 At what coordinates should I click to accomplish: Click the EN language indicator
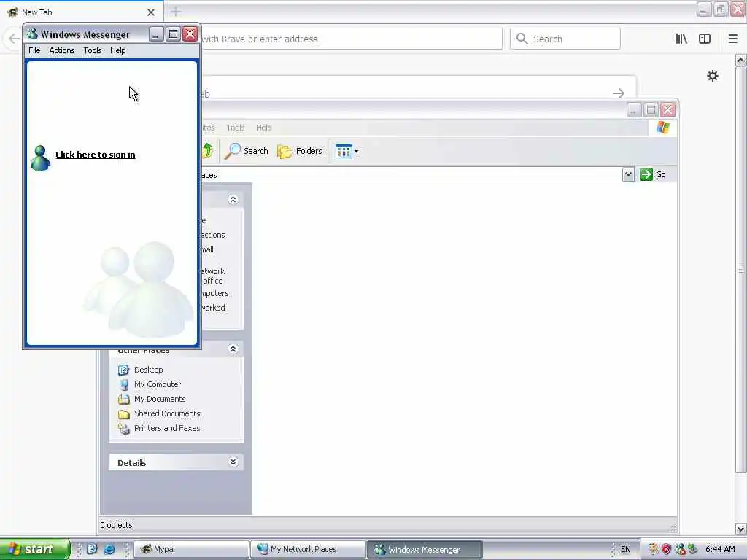click(625, 549)
